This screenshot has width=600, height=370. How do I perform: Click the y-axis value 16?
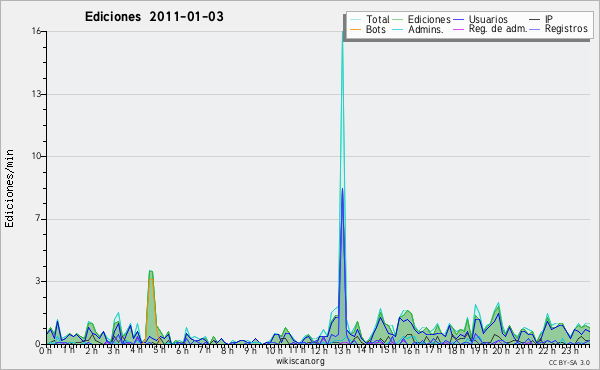[x=36, y=31]
